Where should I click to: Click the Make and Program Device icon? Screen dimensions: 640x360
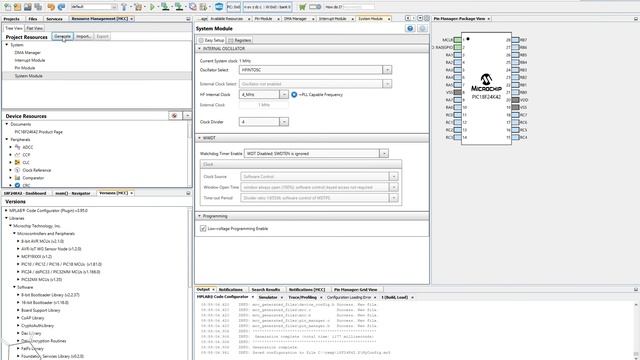(x=165, y=7)
